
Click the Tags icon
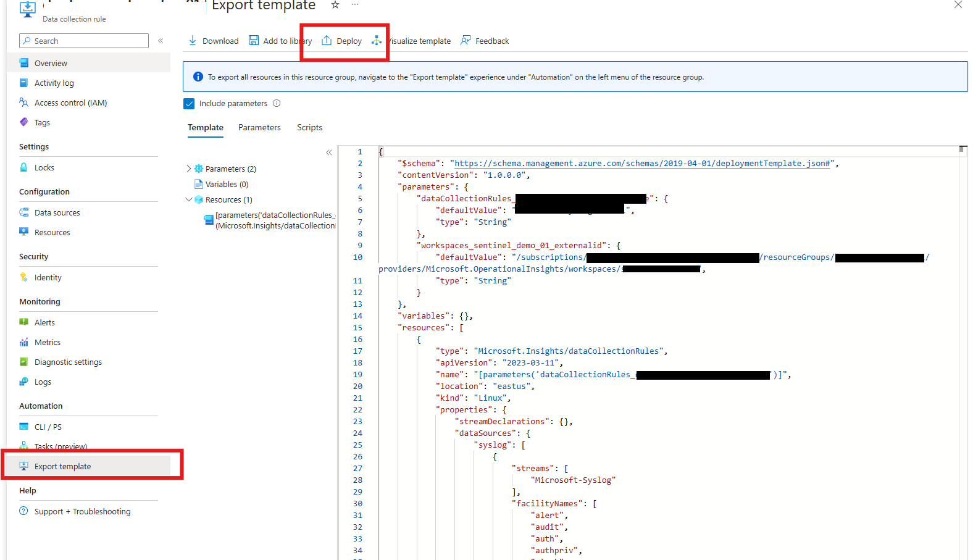[24, 122]
